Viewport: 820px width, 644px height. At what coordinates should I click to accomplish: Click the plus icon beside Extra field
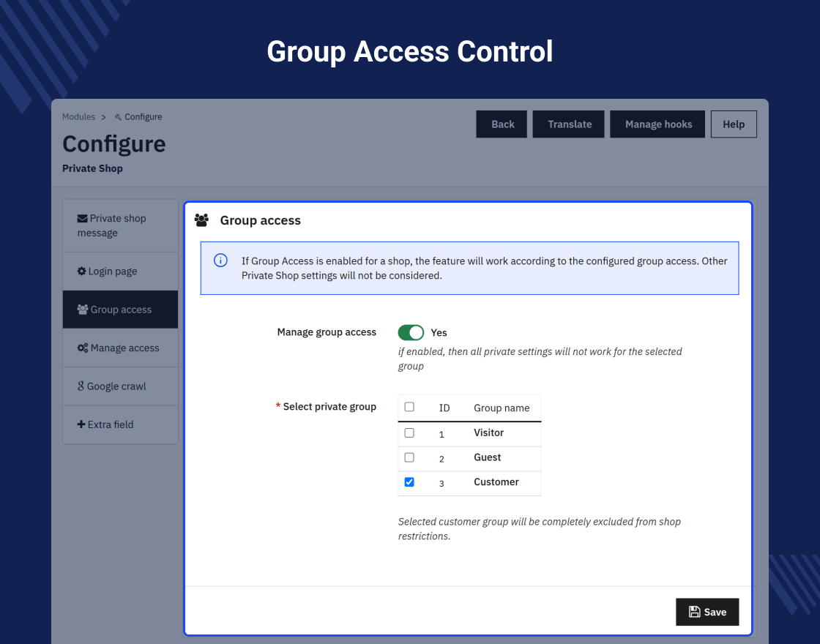tap(81, 424)
